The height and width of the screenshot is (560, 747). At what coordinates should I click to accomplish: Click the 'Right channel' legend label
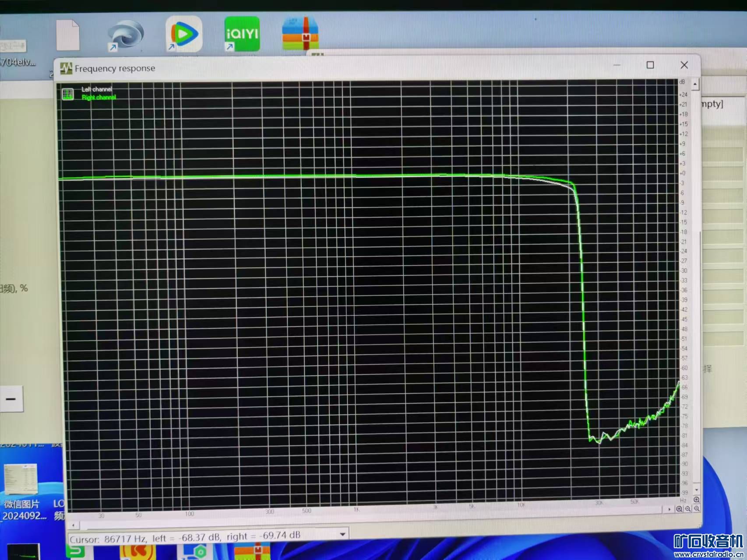click(x=99, y=97)
